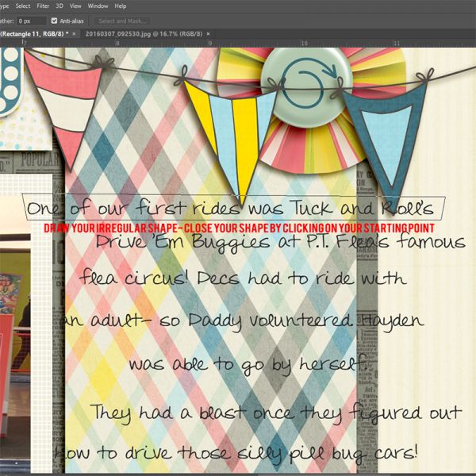The image size is (476, 476).
Task: Click the text 'They had a blast once'
Action: point(192,413)
